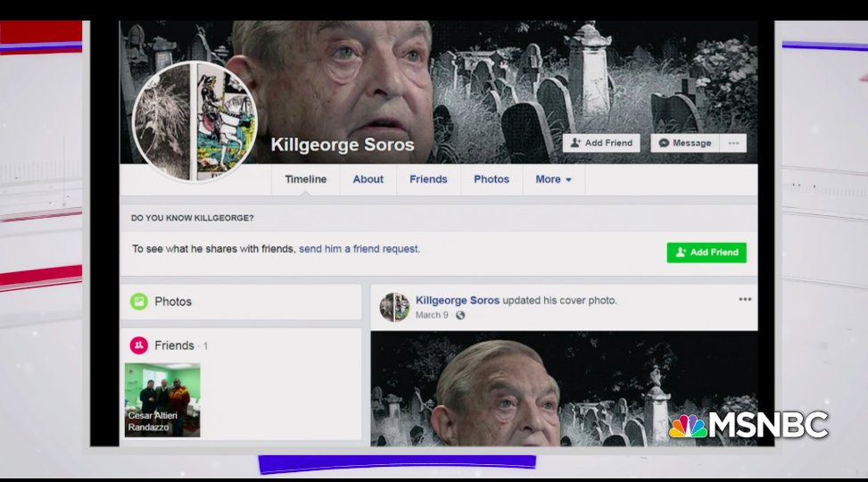This screenshot has width=868, height=482.
Task: Open the Friends section heading in sidebar
Action: 174,345
